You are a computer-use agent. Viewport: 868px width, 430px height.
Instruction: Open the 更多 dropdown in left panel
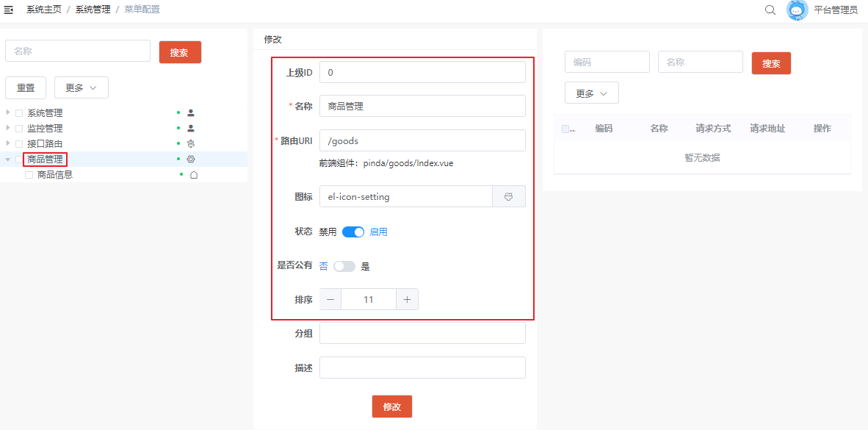click(81, 87)
